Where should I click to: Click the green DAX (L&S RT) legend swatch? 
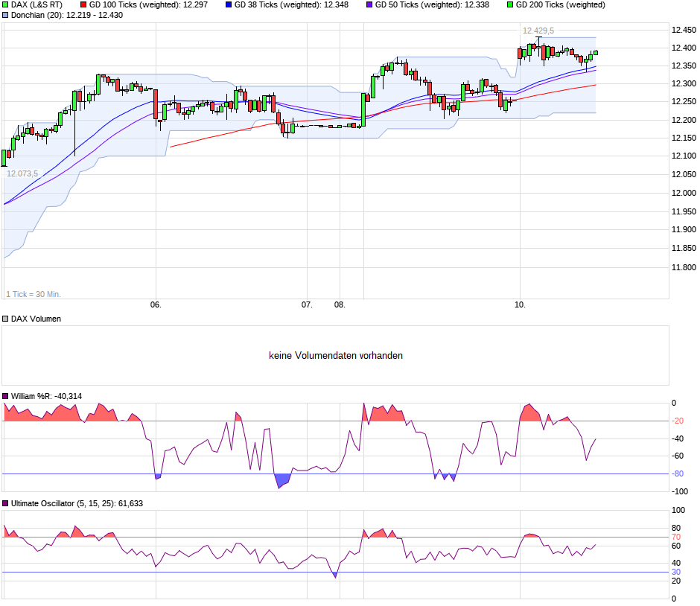click(5, 5)
